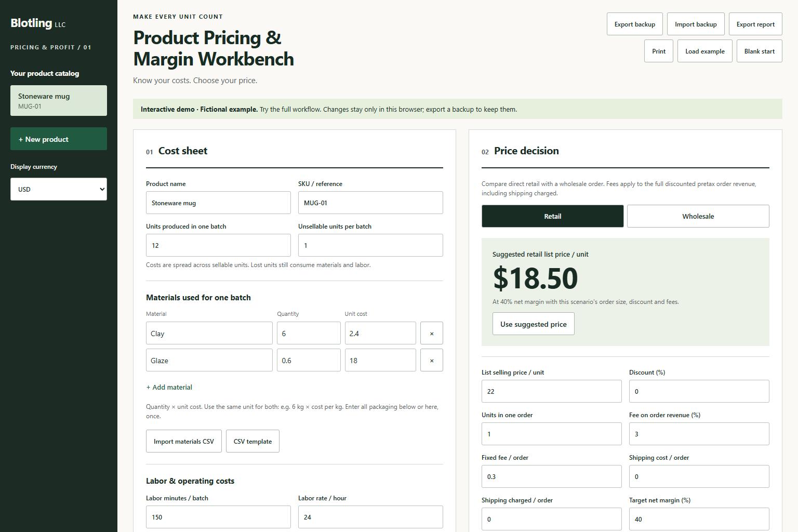This screenshot has height=532, width=798.
Task: Export the report
Action: [x=755, y=24]
